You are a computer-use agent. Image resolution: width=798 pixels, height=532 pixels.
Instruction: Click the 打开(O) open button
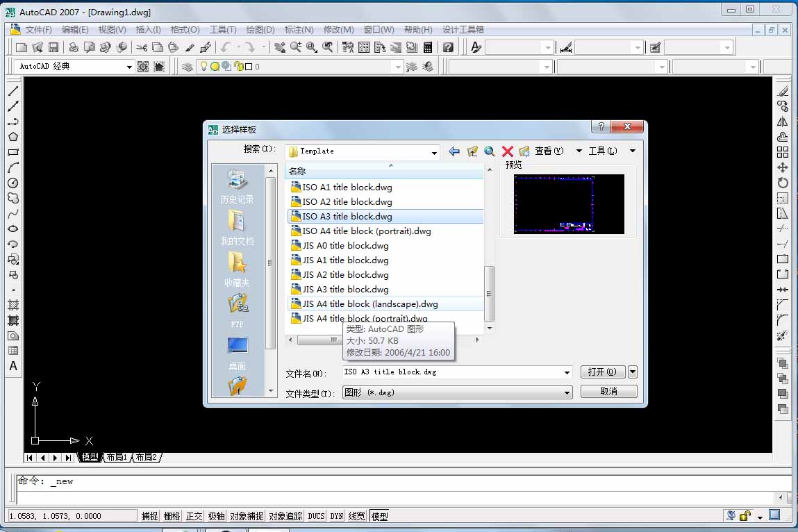[x=602, y=372]
